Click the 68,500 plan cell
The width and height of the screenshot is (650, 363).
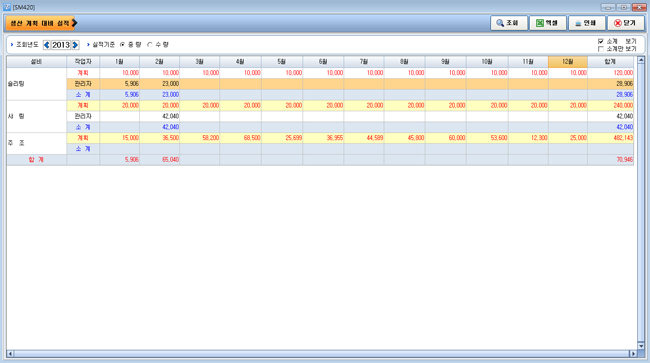[x=240, y=138]
